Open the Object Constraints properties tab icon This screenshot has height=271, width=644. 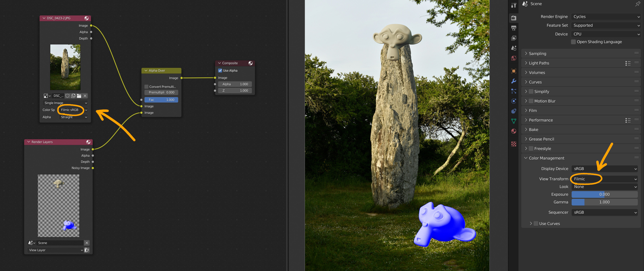(x=514, y=111)
